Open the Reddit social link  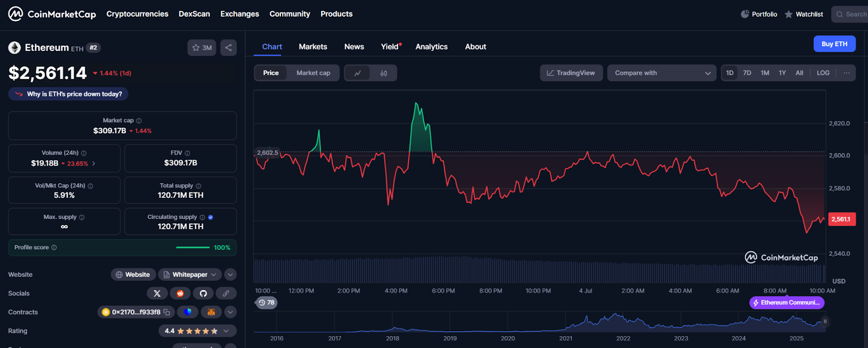point(180,293)
